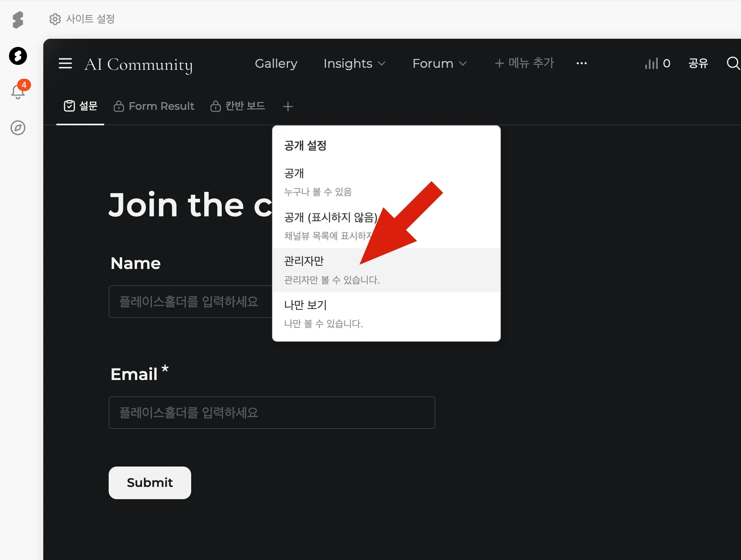Click the three-dots more options icon
741x560 pixels.
[581, 63]
